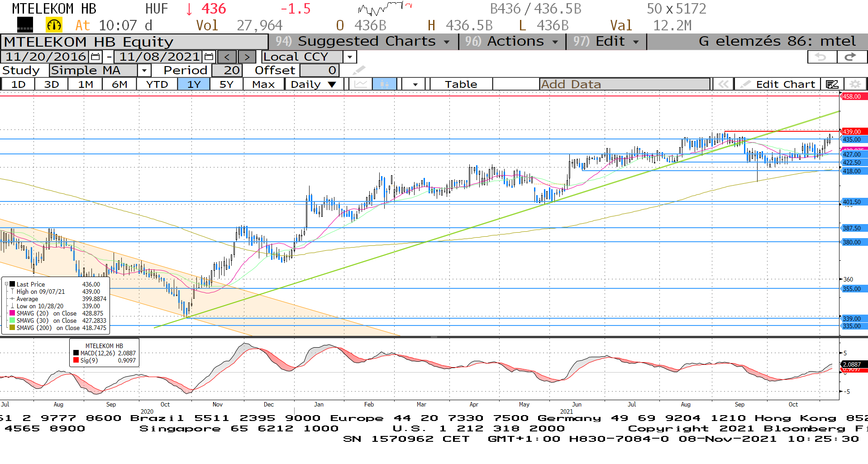The image size is (868, 464).
Task: Click the grey pencil annotate icon
Action: point(359,70)
